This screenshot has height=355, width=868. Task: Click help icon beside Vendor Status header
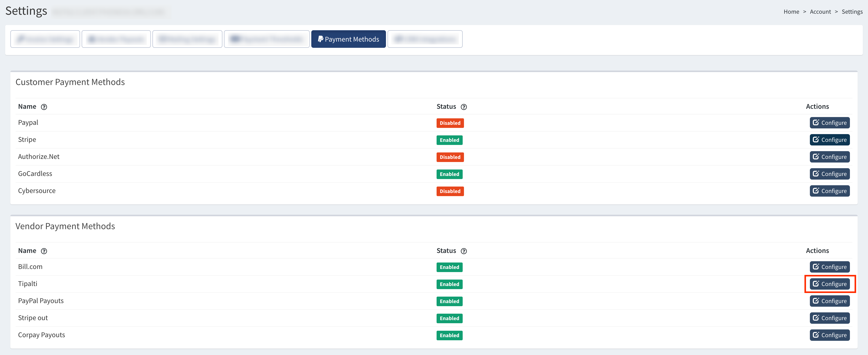[464, 251]
